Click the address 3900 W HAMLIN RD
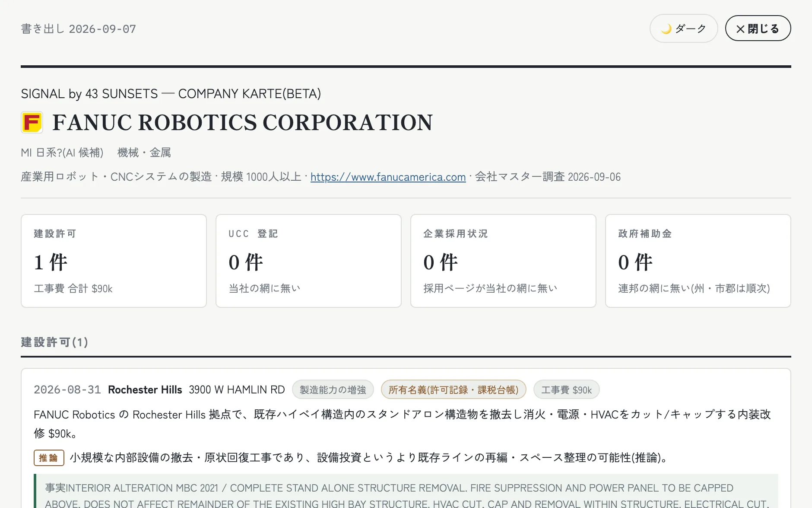This screenshot has height=508, width=812. tap(237, 390)
